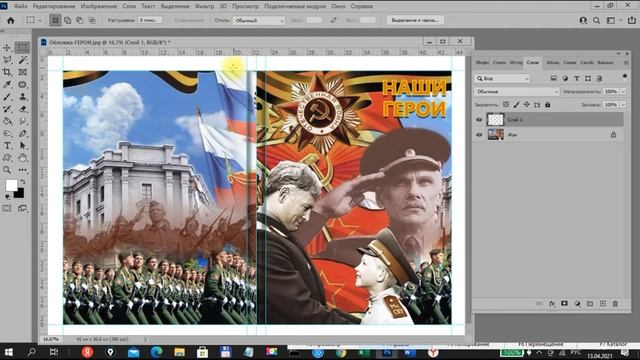Click the foreground color swatch
The width and height of the screenshot is (640, 360).
(x=11, y=185)
